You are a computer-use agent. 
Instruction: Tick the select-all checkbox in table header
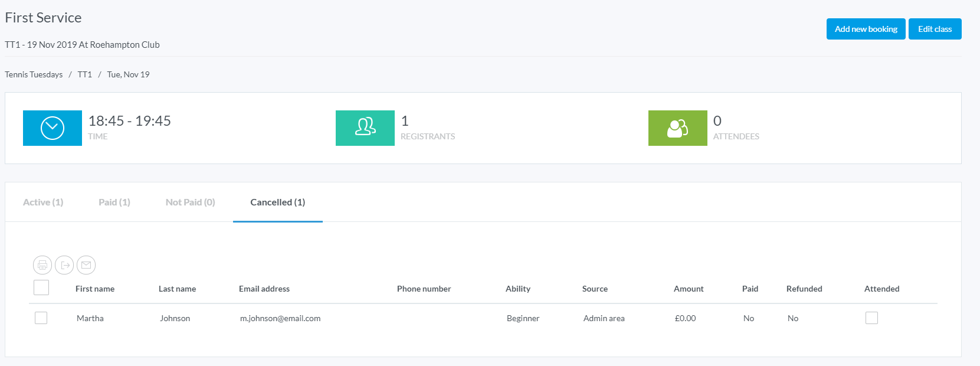(x=41, y=288)
